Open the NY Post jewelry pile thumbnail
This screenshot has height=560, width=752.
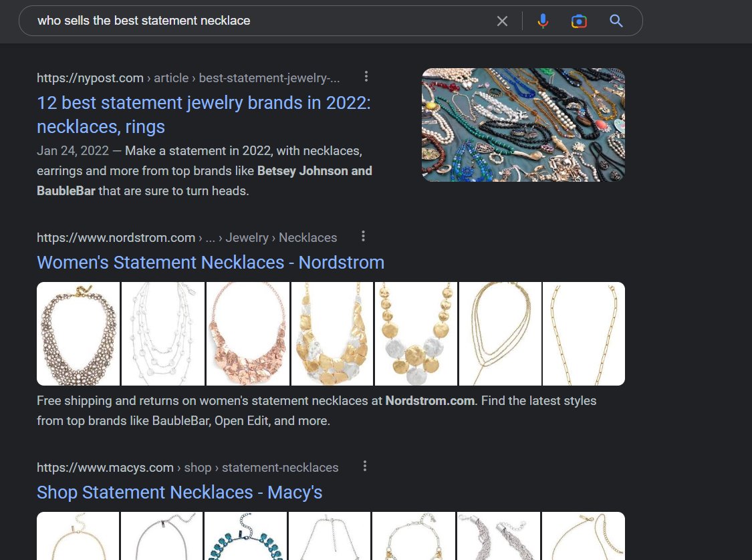tap(523, 125)
